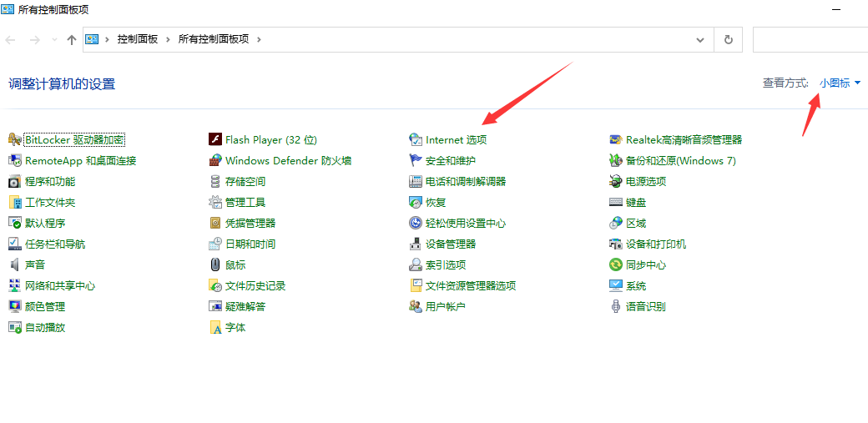Open the 声音 speaker icon
This screenshot has width=868, height=423.
tap(15, 264)
